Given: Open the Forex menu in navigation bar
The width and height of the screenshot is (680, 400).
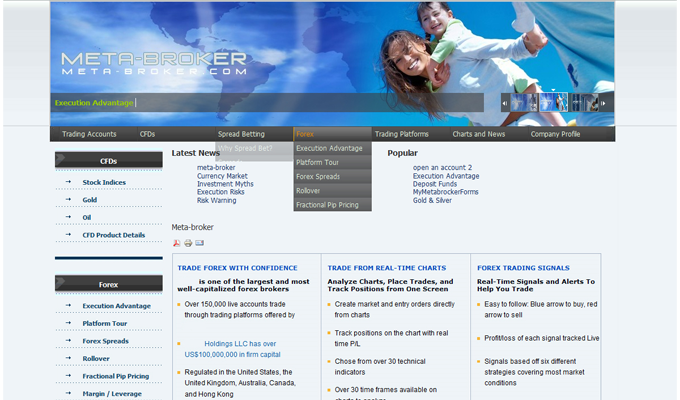Looking at the screenshot, I should click(305, 134).
